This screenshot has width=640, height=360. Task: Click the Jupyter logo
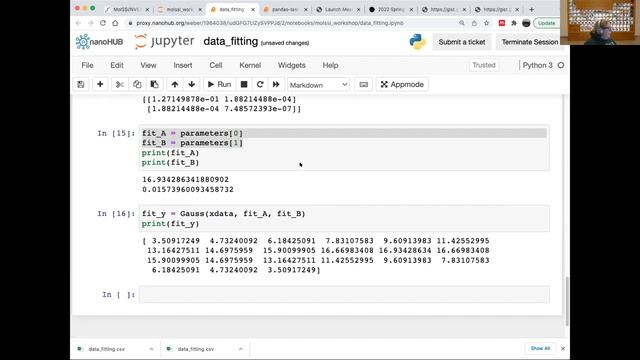(x=164, y=41)
